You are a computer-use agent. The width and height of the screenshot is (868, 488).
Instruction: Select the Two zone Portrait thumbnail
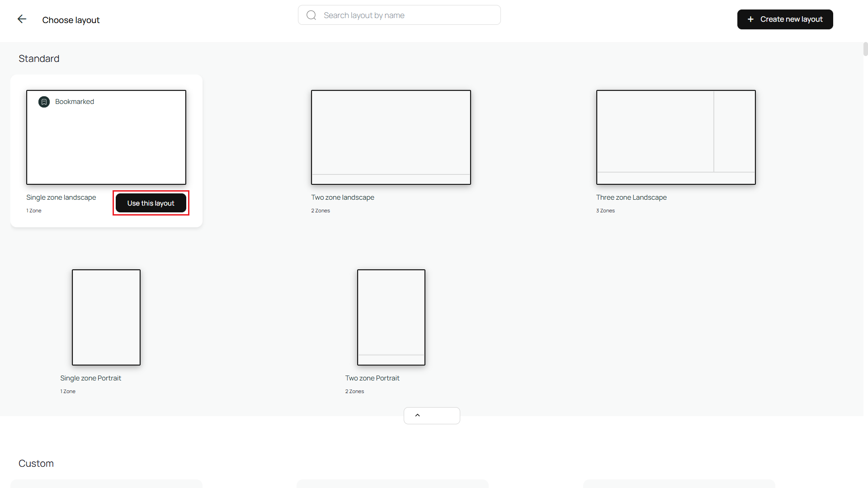point(391,317)
